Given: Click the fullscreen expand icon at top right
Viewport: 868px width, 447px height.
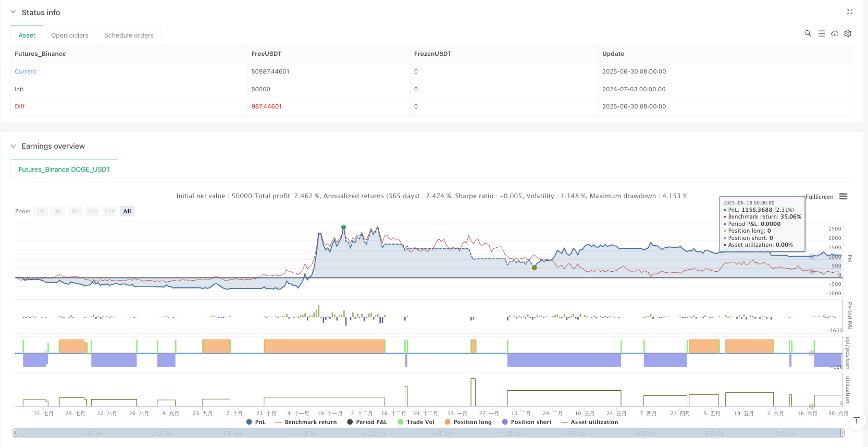Looking at the screenshot, I should [850, 12].
